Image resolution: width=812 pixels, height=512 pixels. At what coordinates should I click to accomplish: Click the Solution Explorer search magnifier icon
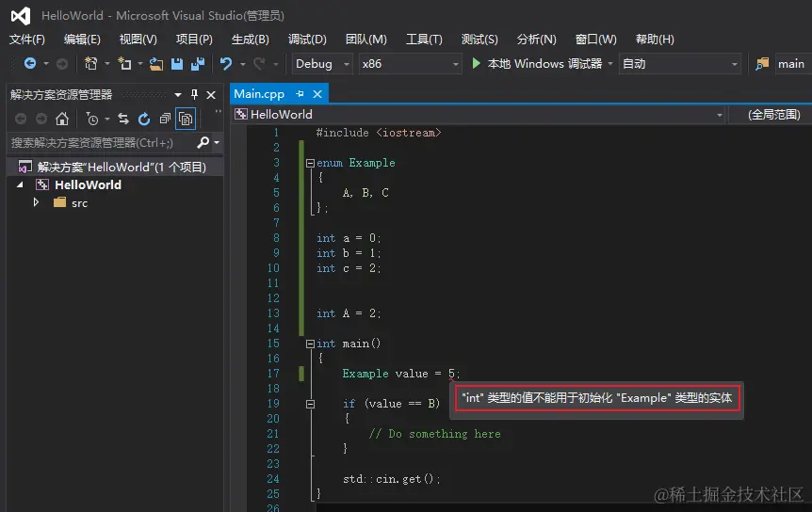pos(203,142)
